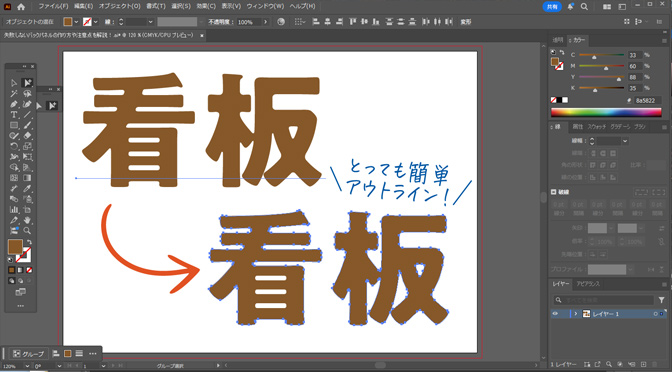The width and height of the screenshot is (672, 372).
Task: Open the rotation angle dropdown in status bar
Action: [x=60, y=366]
